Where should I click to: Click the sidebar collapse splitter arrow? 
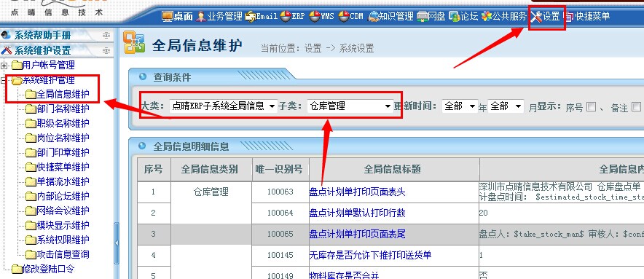click(117, 243)
